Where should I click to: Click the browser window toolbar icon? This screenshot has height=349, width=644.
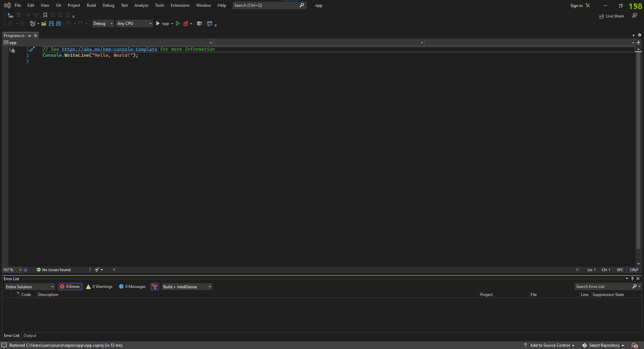[210, 23]
